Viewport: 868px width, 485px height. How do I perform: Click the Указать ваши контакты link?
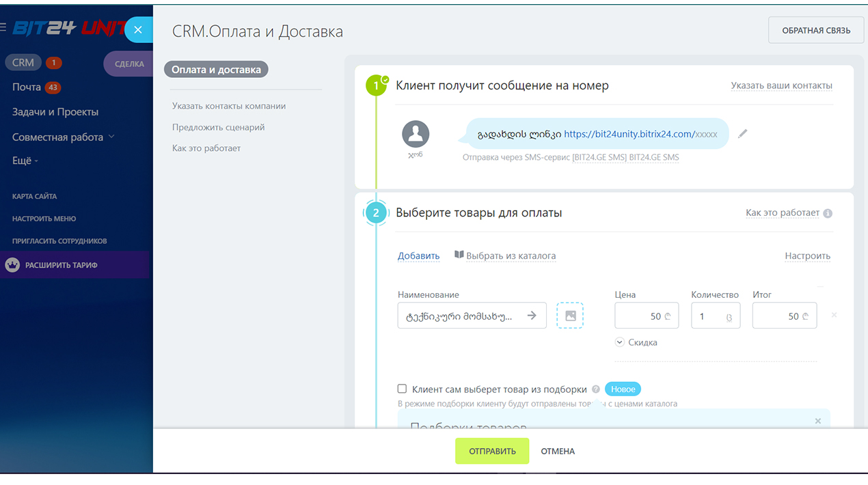click(x=782, y=86)
